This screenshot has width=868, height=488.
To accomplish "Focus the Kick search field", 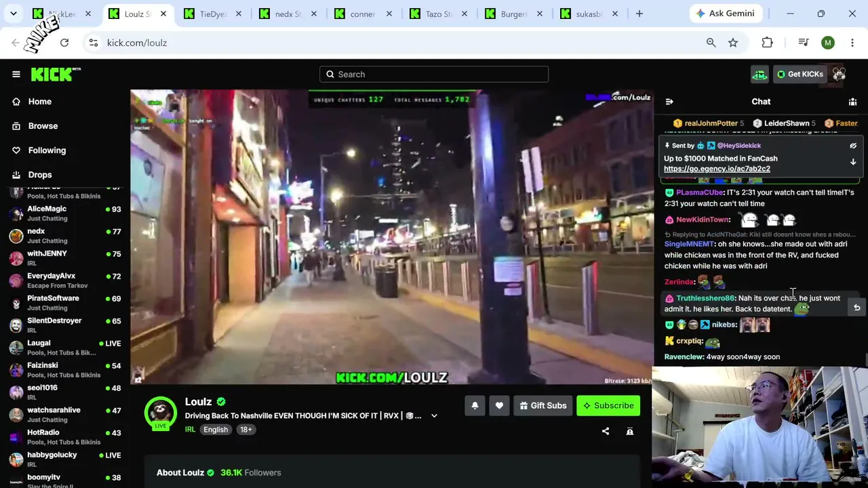I will [434, 74].
